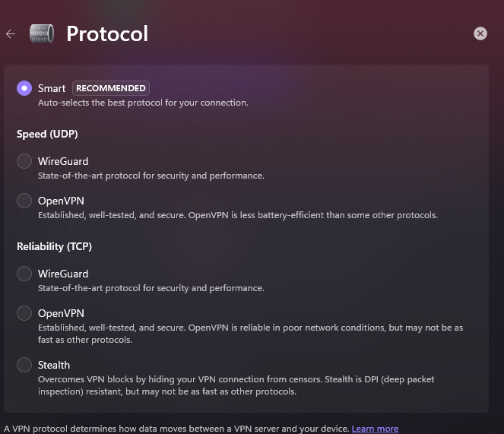This screenshot has height=434, width=504.
Task: Select OpenVPN under Reliability (TCP)
Action: [24, 313]
